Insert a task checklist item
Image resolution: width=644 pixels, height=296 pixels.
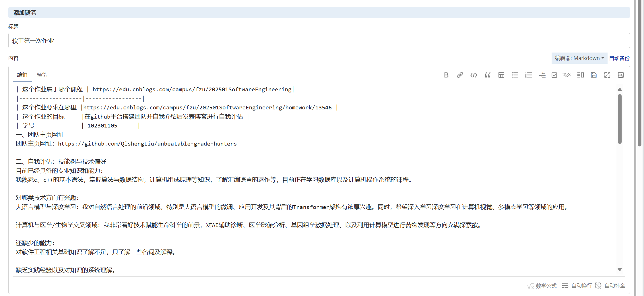click(554, 75)
